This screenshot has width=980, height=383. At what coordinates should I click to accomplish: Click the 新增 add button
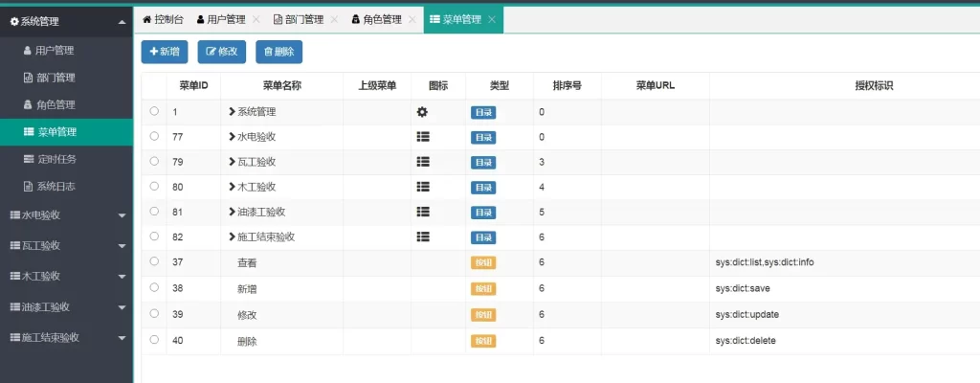tap(165, 52)
